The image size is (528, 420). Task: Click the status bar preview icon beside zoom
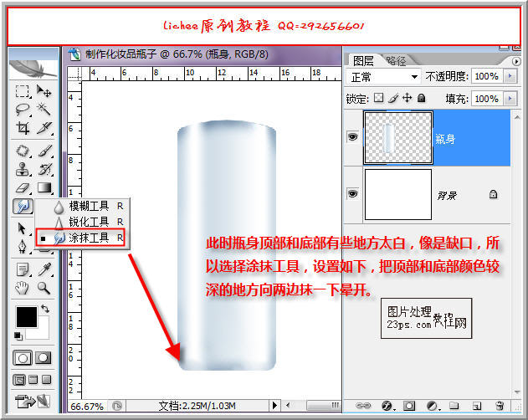[x=117, y=406]
